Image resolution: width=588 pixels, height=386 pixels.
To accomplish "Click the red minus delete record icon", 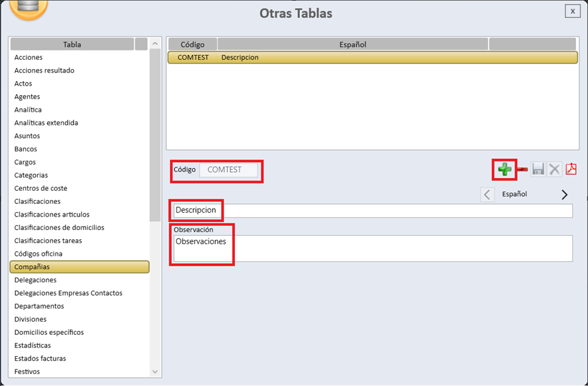I will (x=522, y=169).
